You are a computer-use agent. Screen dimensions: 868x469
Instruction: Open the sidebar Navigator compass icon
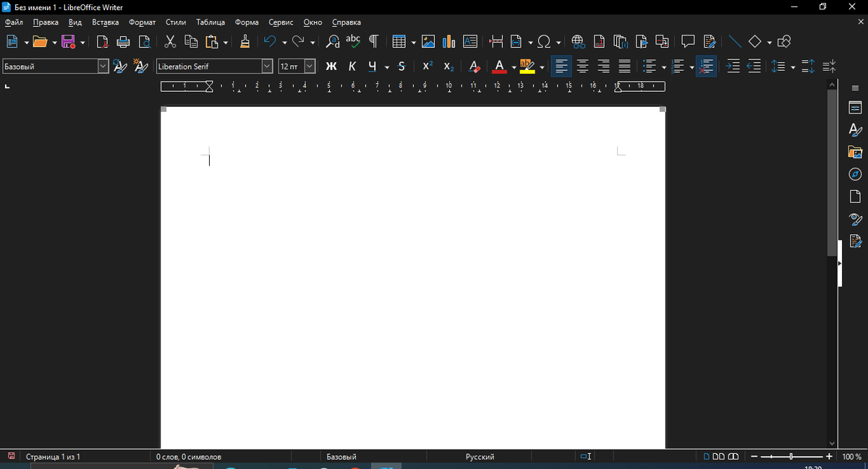(x=855, y=174)
